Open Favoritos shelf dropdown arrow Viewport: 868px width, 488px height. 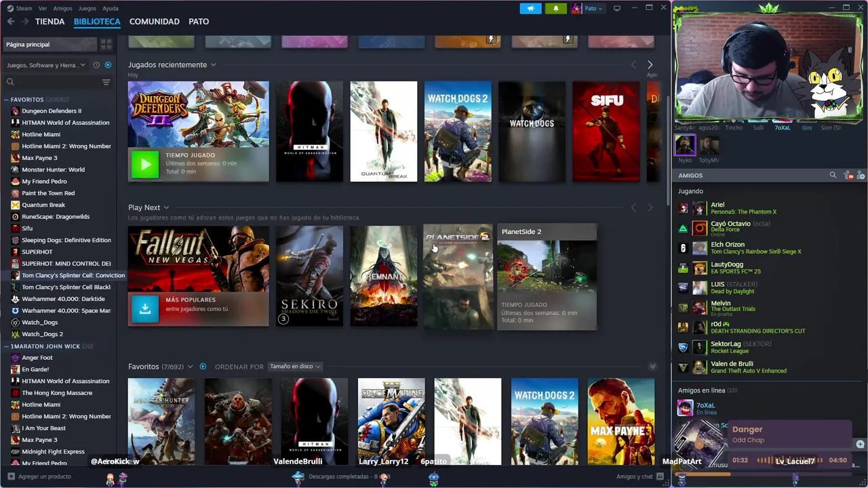click(190, 367)
